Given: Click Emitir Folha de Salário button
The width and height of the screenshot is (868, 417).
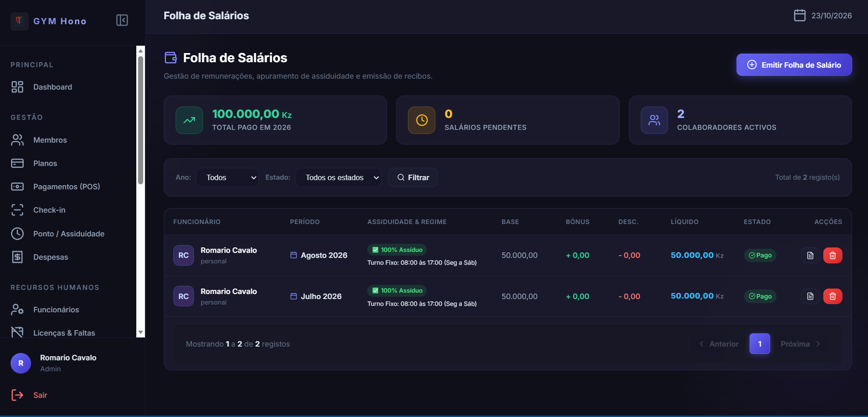Looking at the screenshot, I should [x=794, y=65].
